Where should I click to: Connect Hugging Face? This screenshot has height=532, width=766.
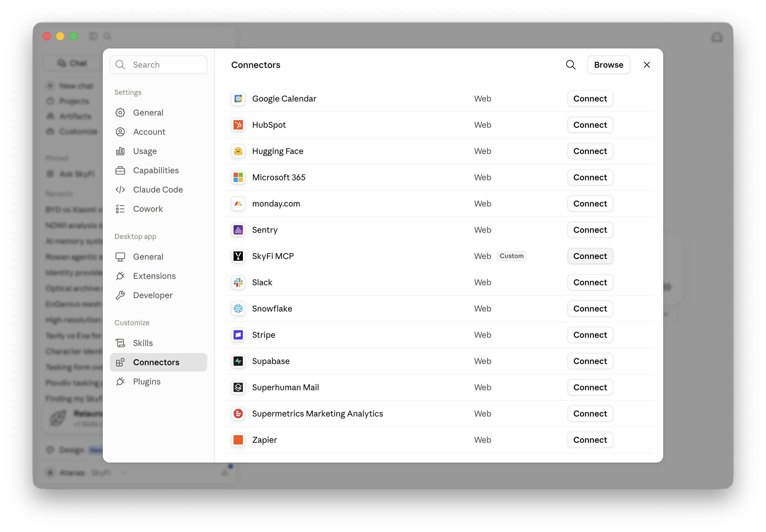click(590, 151)
